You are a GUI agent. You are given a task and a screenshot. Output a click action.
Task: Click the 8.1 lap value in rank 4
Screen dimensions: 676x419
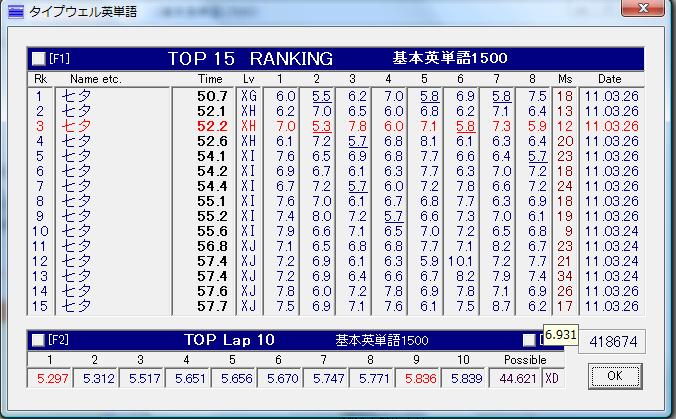[429, 141]
